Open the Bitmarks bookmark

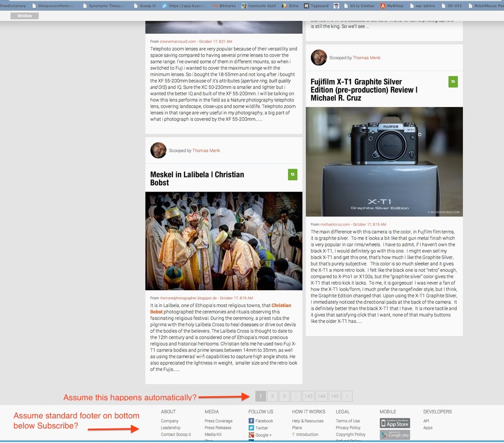click(x=224, y=6)
